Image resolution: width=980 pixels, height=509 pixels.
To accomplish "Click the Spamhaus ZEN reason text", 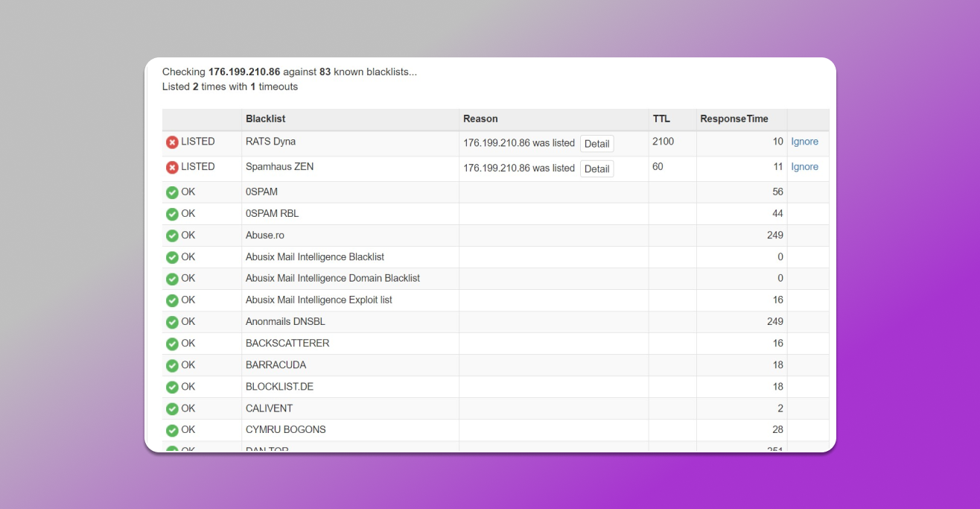I will [x=519, y=168].
